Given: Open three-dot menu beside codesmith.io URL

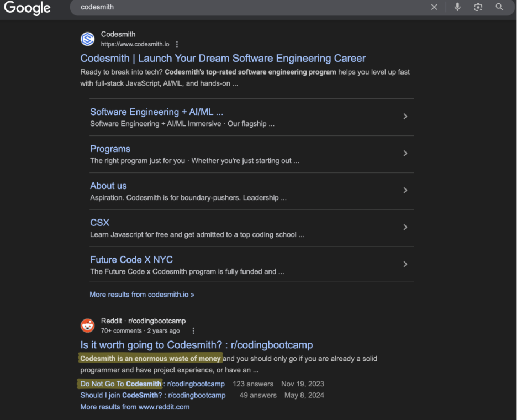Looking at the screenshot, I should click(x=177, y=44).
